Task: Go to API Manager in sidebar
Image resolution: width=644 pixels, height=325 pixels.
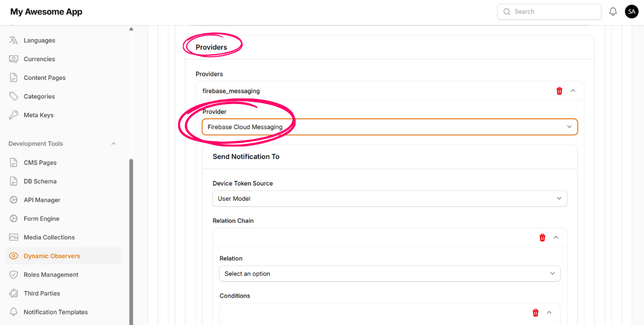Action: [x=42, y=200]
